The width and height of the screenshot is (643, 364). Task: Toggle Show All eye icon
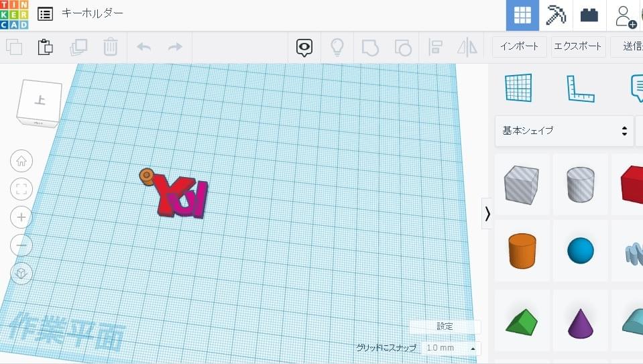click(x=304, y=48)
